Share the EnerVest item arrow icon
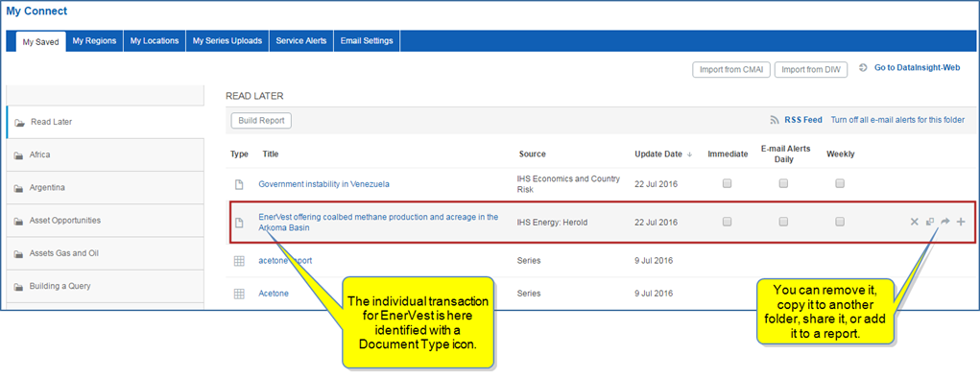Image resolution: width=980 pixels, height=378 pixels. (945, 222)
